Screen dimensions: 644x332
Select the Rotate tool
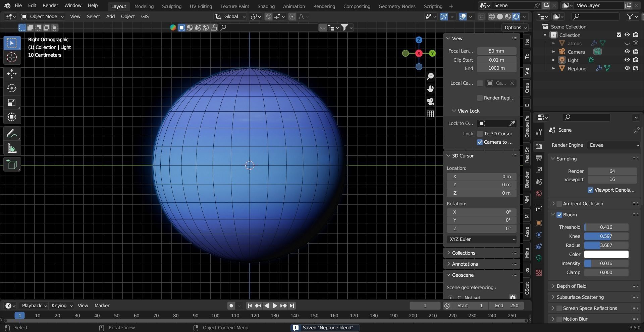pos(12,88)
